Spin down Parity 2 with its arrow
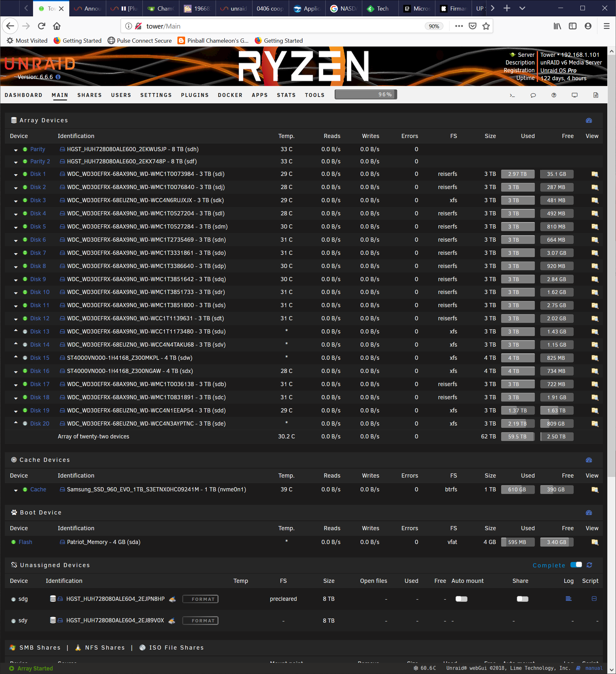Screen dimensions: 616x674 [x=16, y=162]
